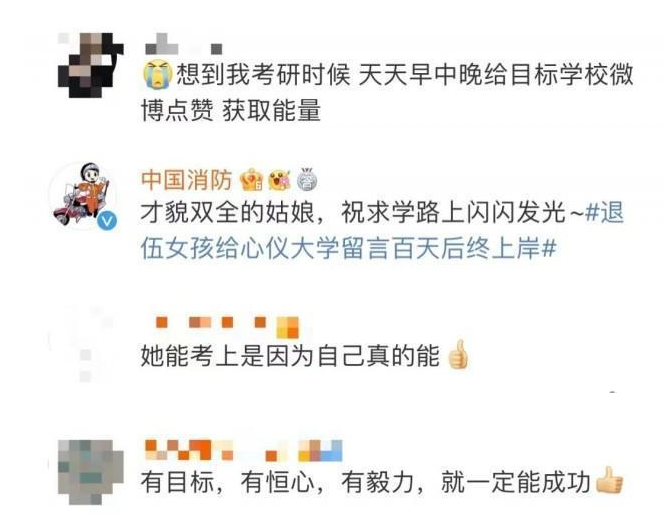Click the last commenter's blurred username
Viewport: 665px width, 519px height.
[243, 450]
